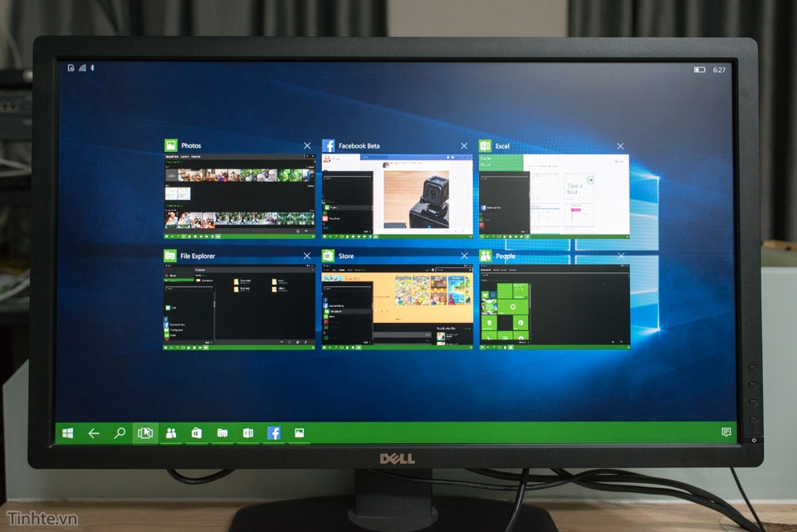Click the Store app icon in its title
797x532 pixels.
(x=328, y=255)
